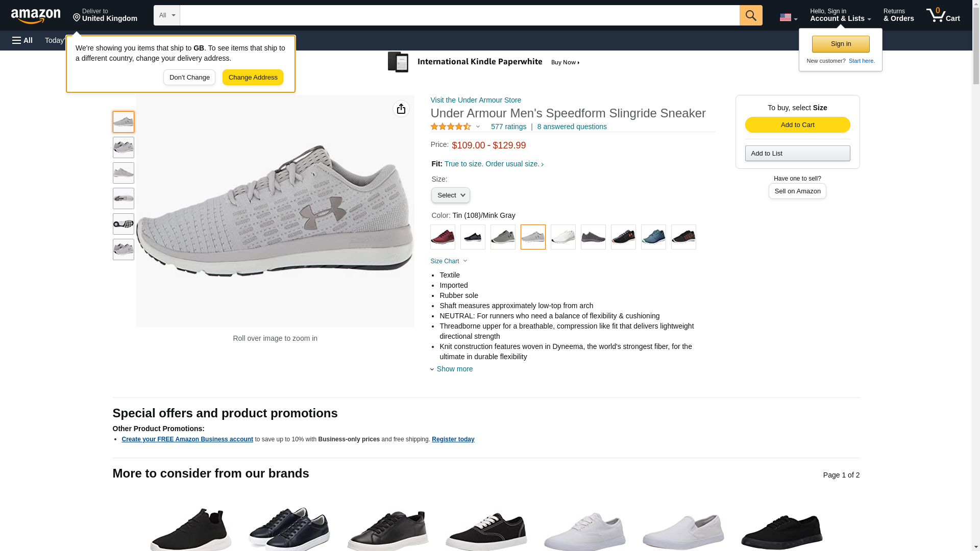Select the red color swatch
This screenshot has height=551, width=980.
click(x=443, y=237)
